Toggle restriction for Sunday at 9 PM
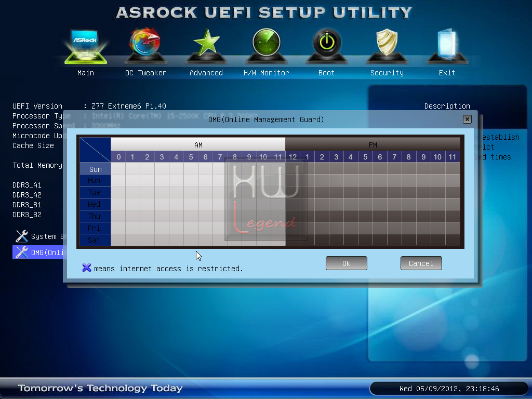532x399 pixels. tap(423, 169)
